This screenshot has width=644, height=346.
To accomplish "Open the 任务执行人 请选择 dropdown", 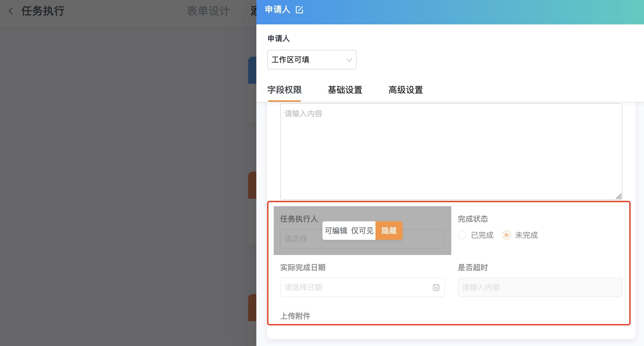I will [362, 239].
